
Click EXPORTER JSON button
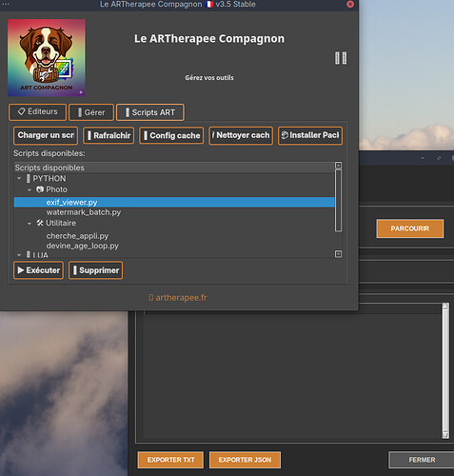[245, 460]
